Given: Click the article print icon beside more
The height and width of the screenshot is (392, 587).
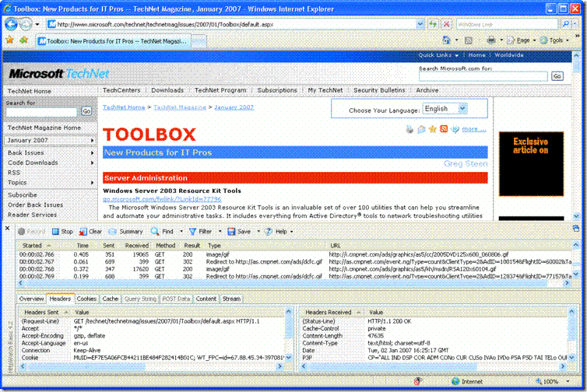Looking at the screenshot, I should point(410,129).
